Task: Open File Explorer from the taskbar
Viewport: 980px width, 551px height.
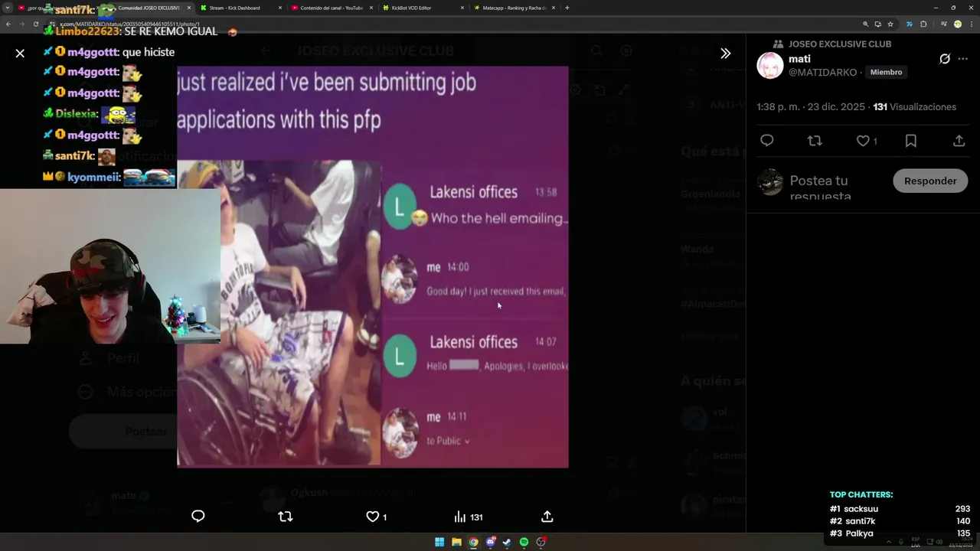Action: point(456,542)
